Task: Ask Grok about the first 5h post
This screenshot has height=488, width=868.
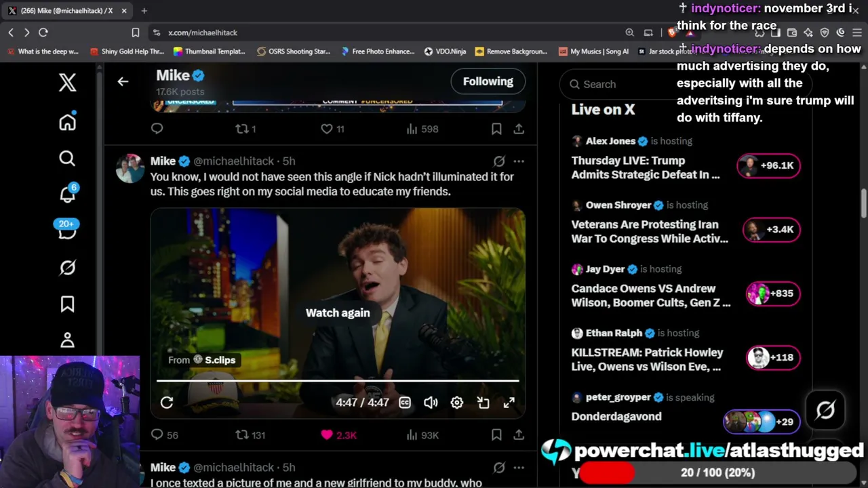Action: tap(499, 161)
